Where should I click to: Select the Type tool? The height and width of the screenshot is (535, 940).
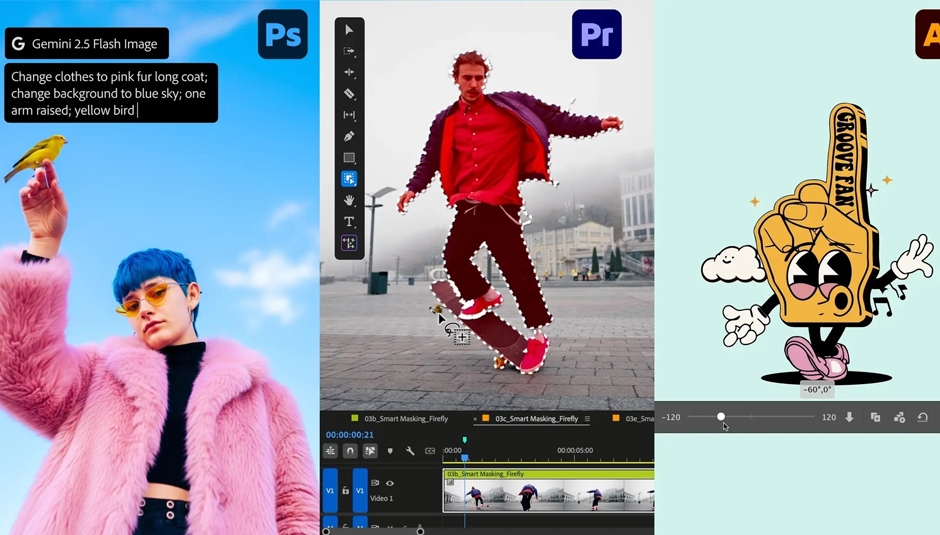[349, 222]
